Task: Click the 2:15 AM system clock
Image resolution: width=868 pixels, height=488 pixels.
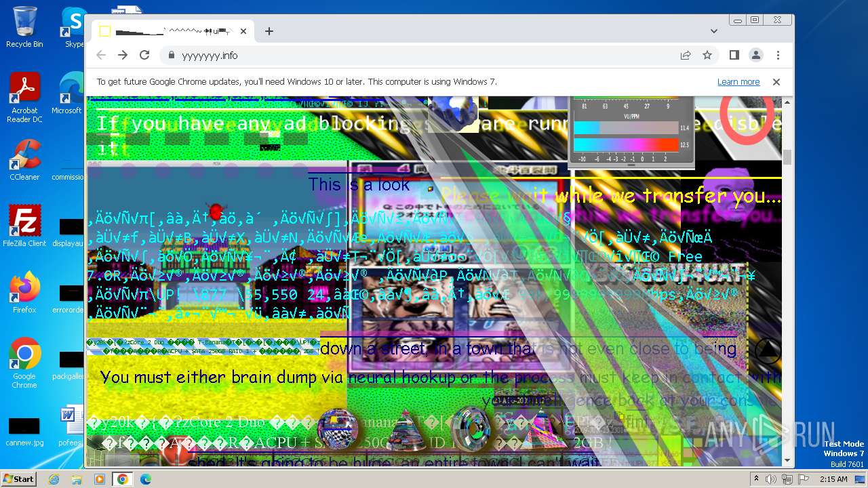Action: pyautogui.click(x=833, y=479)
